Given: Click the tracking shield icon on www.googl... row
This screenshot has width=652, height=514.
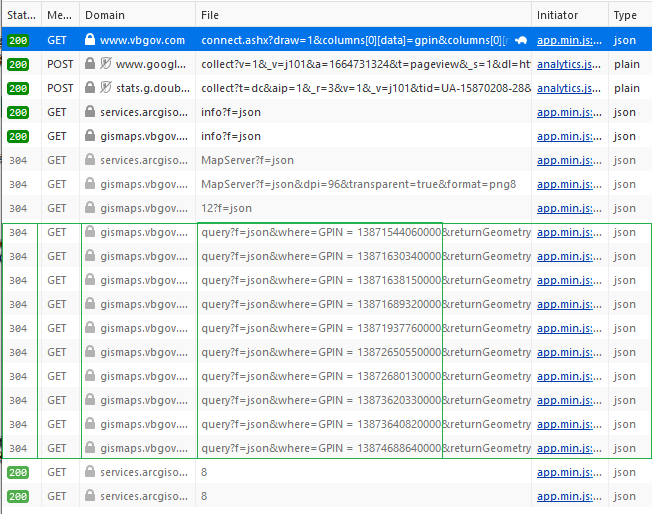Looking at the screenshot, I should (105, 64).
